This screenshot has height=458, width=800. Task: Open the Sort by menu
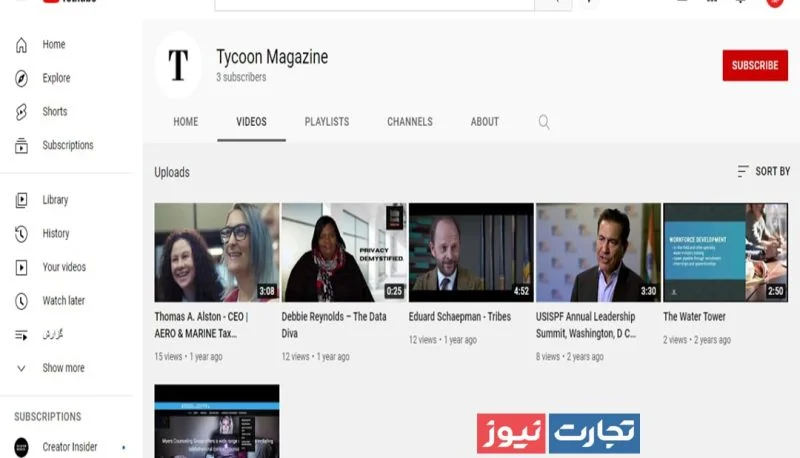point(763,171)
